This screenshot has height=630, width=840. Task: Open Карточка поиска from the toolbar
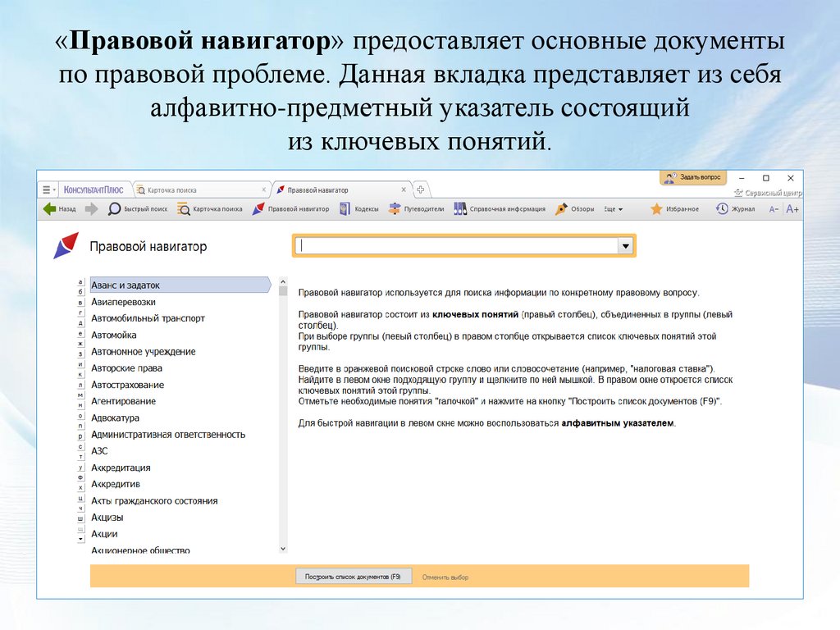(209, 209)
